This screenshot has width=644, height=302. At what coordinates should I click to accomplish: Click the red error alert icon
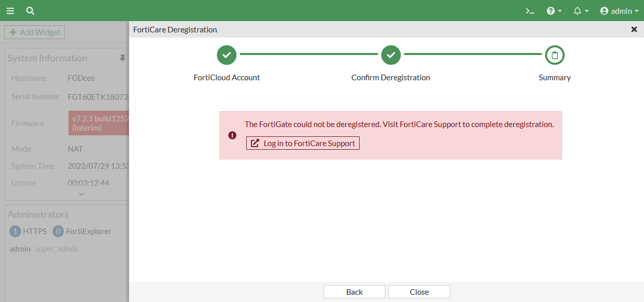[232, 135]
